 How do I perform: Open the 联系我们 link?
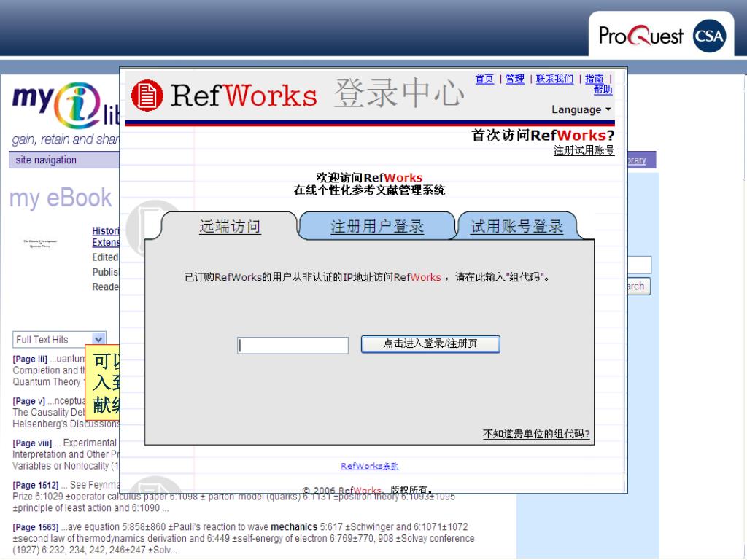[554, 79]
